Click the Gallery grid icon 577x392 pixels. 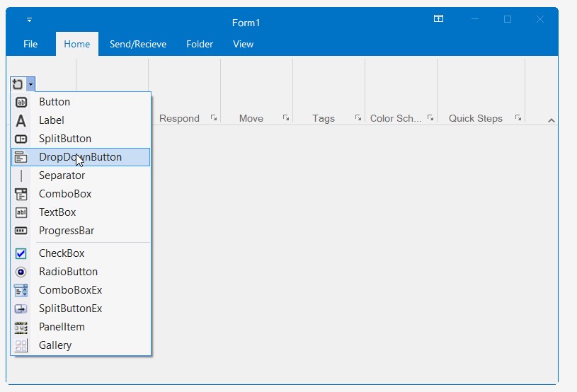[x=21, y=345]
